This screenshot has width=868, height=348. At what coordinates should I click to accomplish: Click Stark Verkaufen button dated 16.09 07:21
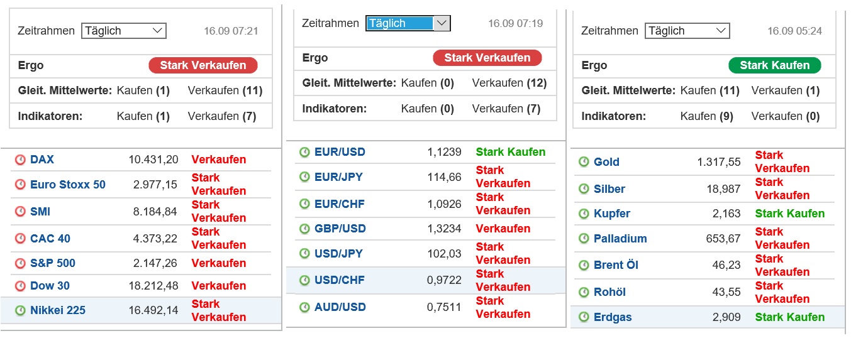203,65
